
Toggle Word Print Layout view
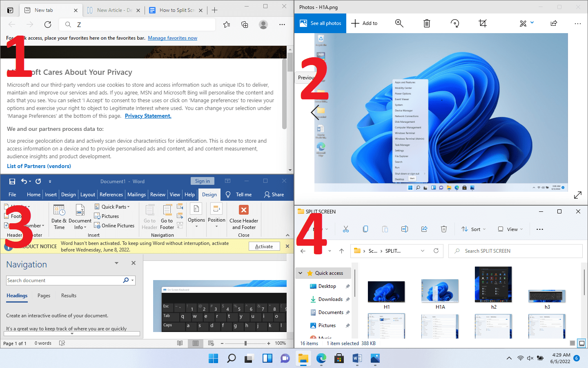click(196, 343)
